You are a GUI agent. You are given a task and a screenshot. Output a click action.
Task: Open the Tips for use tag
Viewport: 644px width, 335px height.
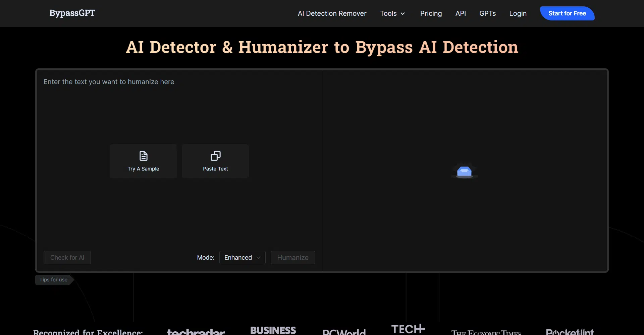tap(53, 280)
